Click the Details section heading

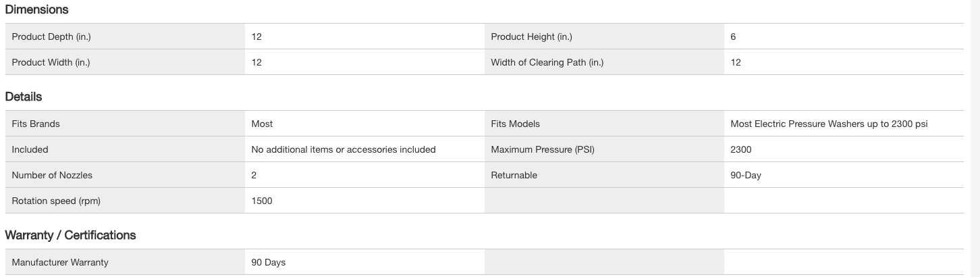click(x=24, y=97)
